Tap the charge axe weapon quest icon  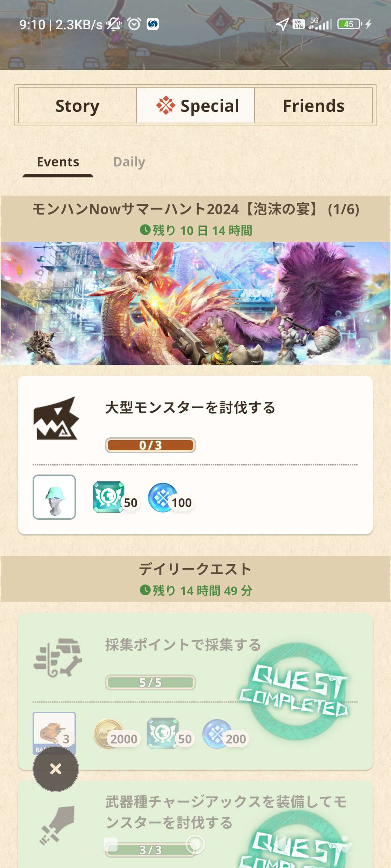[57, 825]
